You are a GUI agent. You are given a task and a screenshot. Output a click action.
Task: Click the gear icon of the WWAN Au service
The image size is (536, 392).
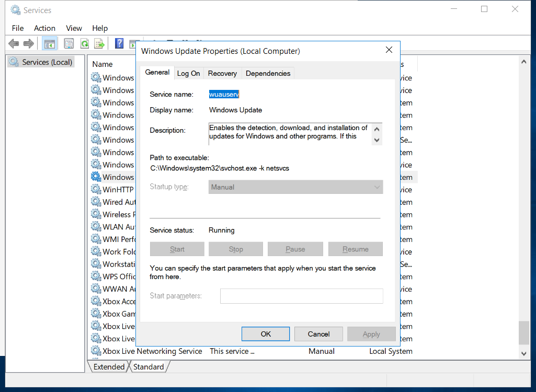[96, 289]
